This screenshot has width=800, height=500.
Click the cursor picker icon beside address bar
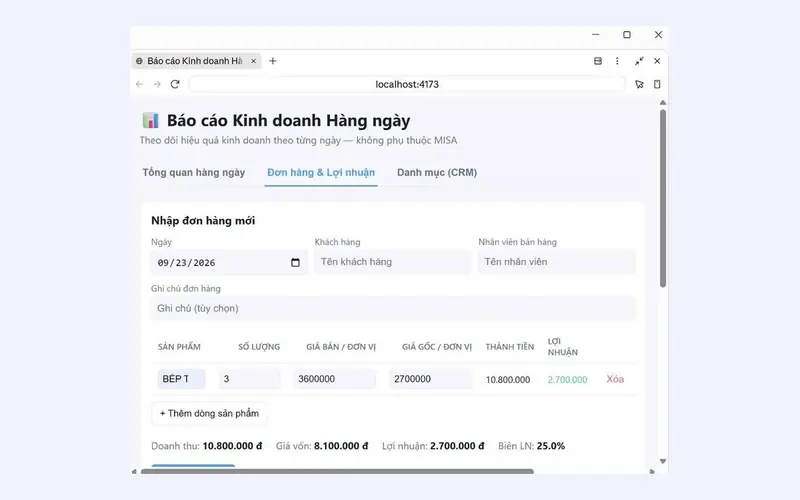tap(639, 84)
